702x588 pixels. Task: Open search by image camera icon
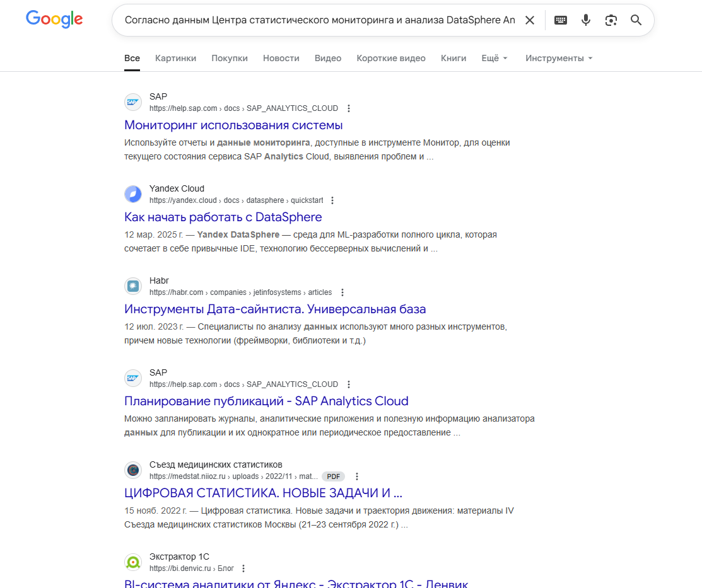611,20
